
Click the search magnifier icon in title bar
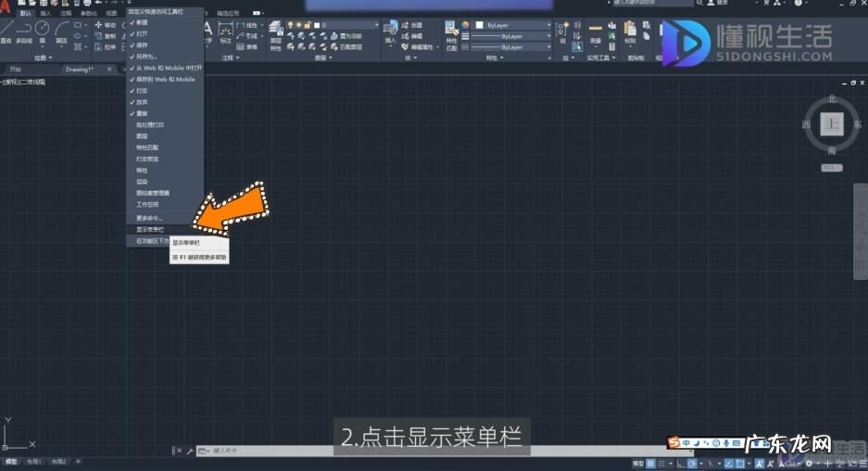700,3
